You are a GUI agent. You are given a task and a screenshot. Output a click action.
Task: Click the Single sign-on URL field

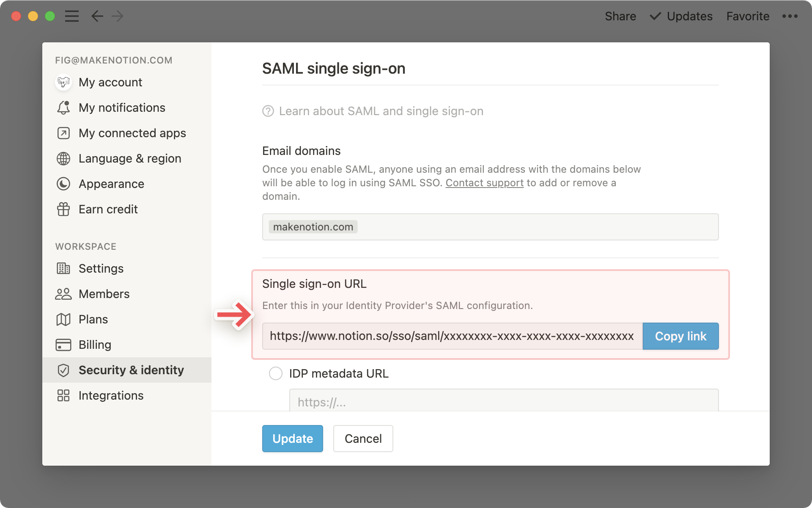click(x=452, y=336)
